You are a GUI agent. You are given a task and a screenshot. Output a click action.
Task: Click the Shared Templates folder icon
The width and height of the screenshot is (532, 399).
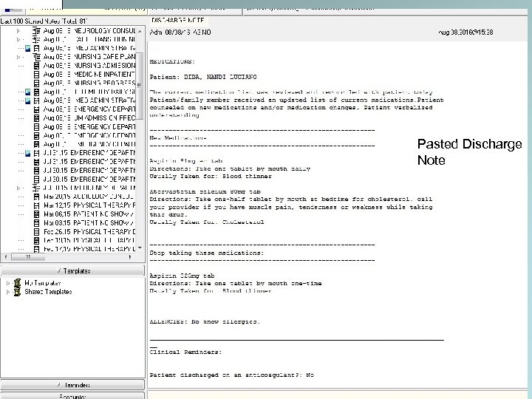pos(17,292)
